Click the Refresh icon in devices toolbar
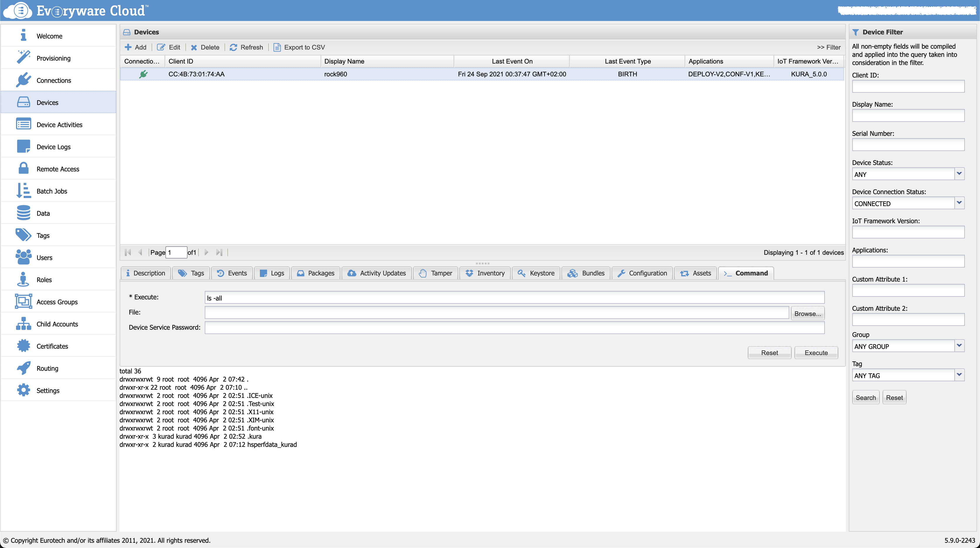Image resolution: width=980 pixels, height=548 pixels. (233, 47)
